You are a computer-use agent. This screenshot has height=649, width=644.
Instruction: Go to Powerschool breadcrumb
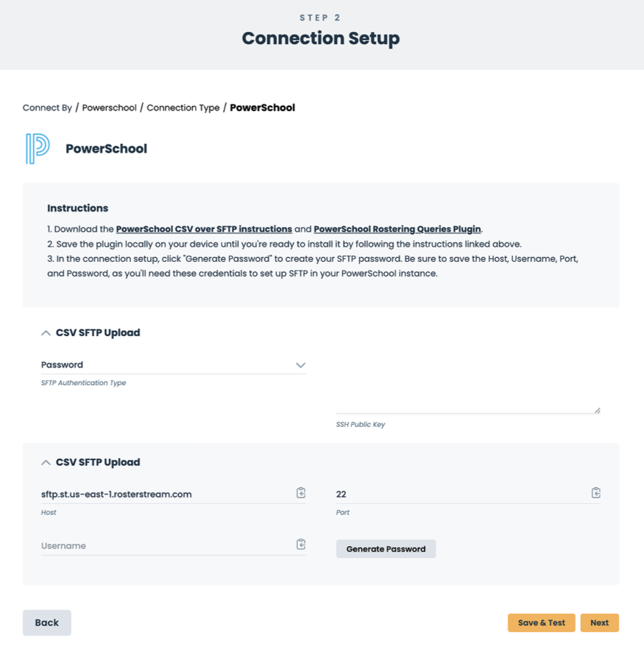pyautogui.click(x=109, y=108)
